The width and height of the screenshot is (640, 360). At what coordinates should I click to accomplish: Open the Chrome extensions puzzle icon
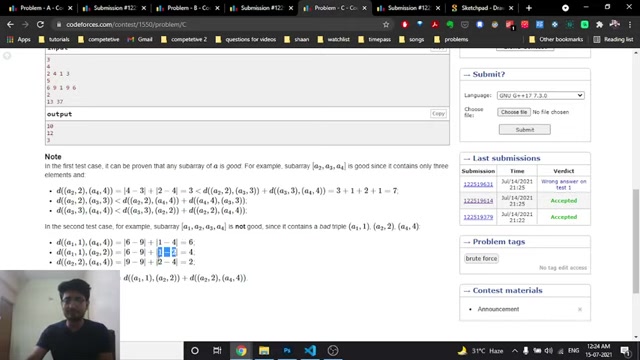pyautogui.click(x=599, y=24)
